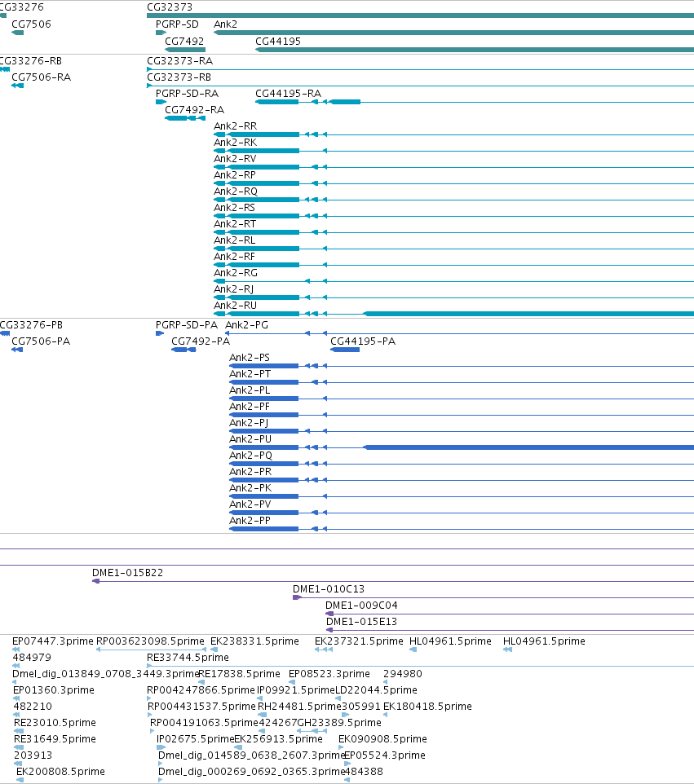The width and height of the screenshot is (694, 784).
Task: Select the CG7492 gene label
Action: point(184,42)
